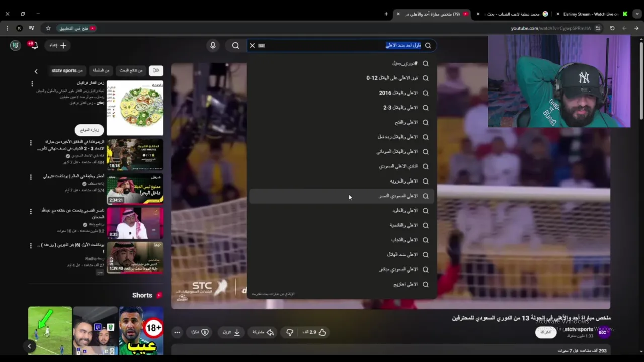The image size is (644, 362).
Task: Open more video actions ellipsis button
Action: coord(177,332)
